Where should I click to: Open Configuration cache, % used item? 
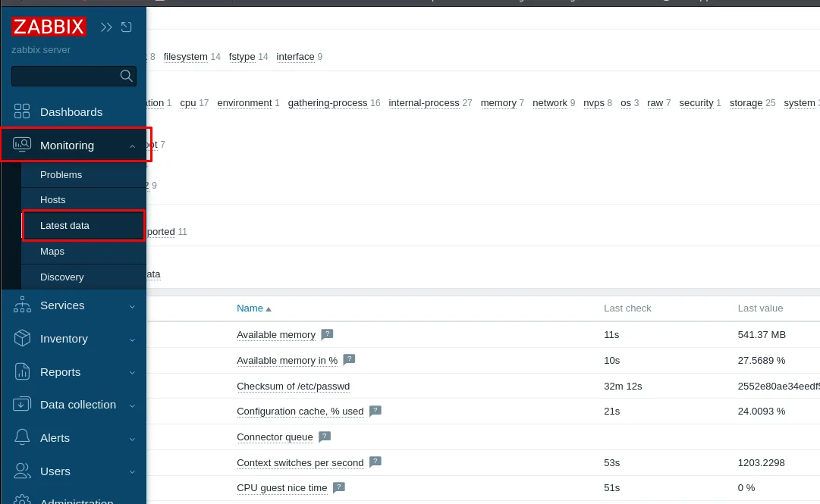coord(300,411)
